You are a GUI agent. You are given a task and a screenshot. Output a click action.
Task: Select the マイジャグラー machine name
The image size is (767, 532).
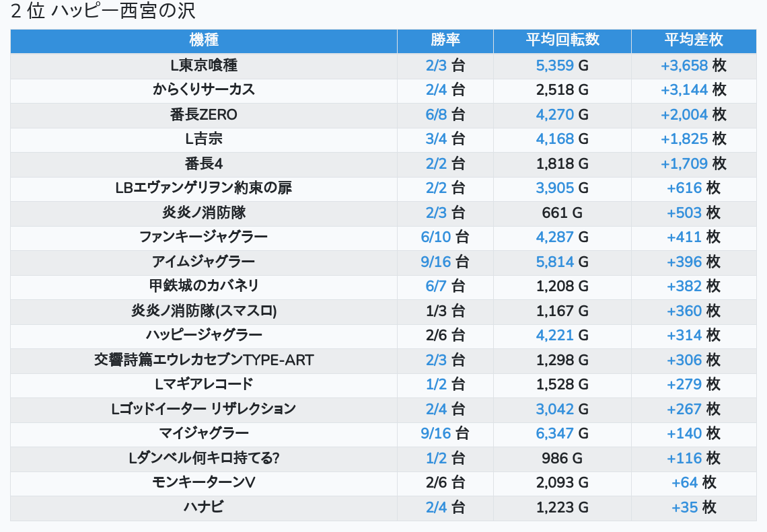(x=203, y=434)
